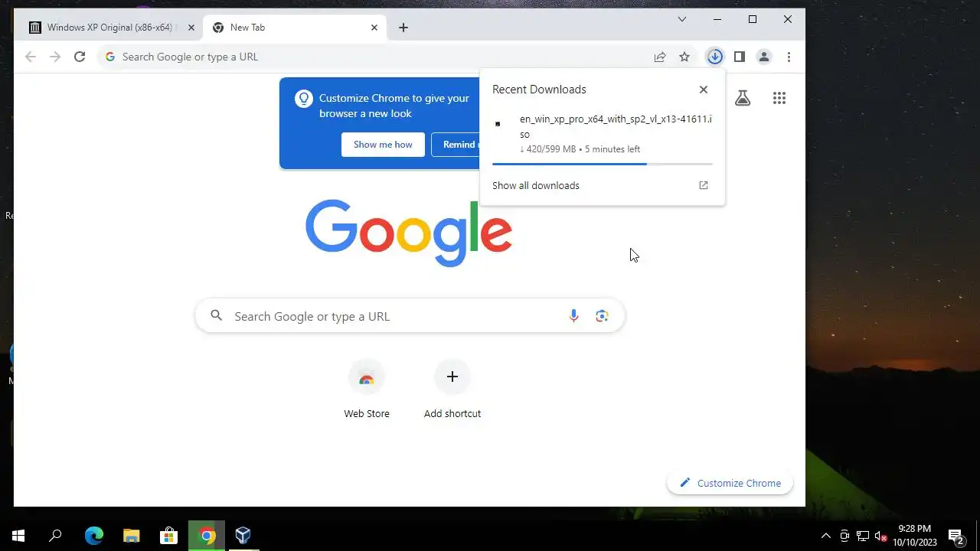Image resolution: width=980 pixels, height=551 pixels.
Task: Click the download progress bar
Action: point(603,164)
